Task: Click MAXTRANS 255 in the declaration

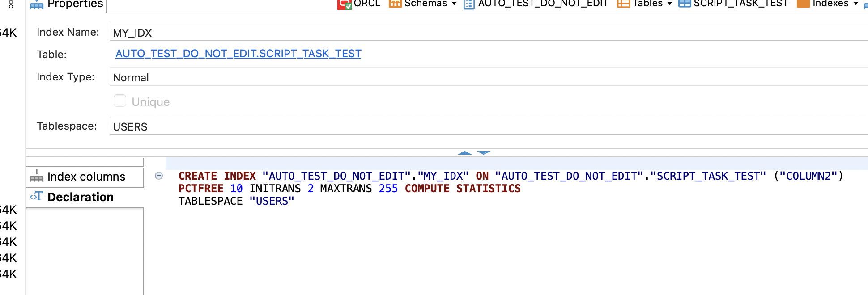Action: click(359, 189)
